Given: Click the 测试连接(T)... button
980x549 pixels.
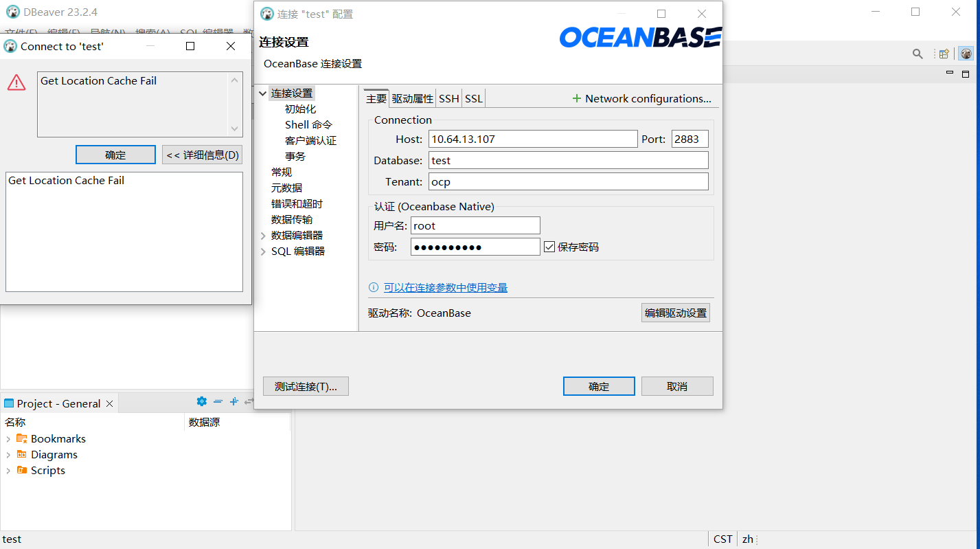Looking at the screenshot, I should point(306,386).
